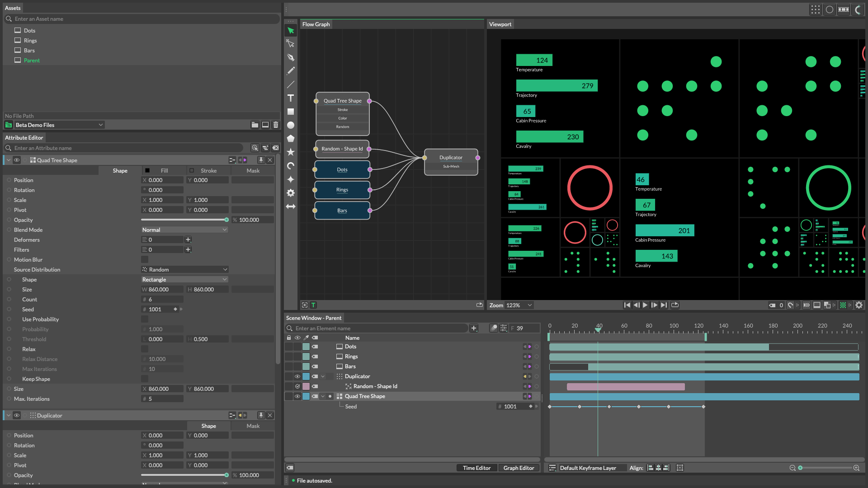
Task: Select the Polygon shape tool
Action: (x=291, y=139)
